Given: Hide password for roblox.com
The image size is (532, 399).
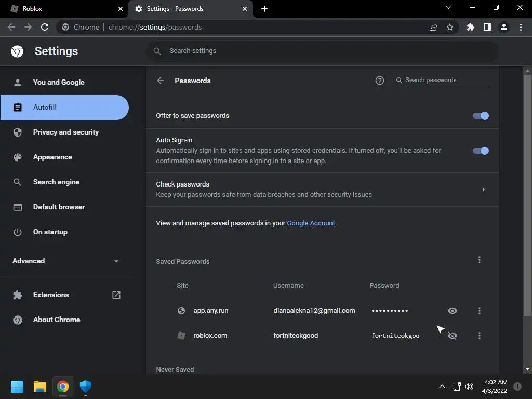Looking at the screenshot, I should click(x=453, y=336).
